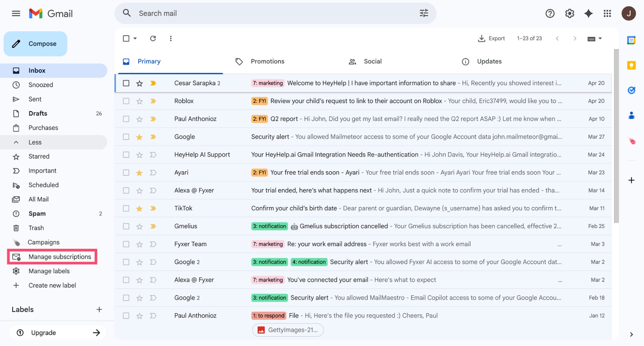The height and width of the screenshot is (346, 644).
Task: Open the More options three-dot menu
Action: (x=171, y=38)
